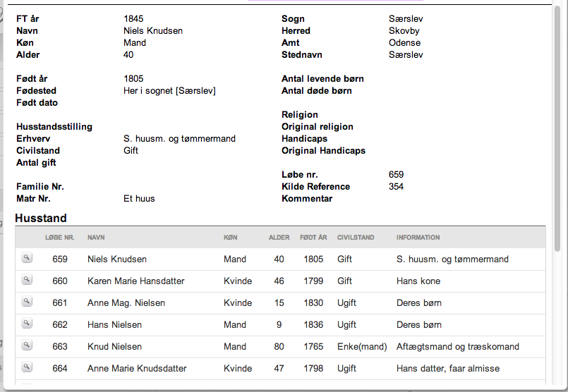The width and height of the screenshot is (568, 392).
Task: Click the Husstand section heading
Action: (x=41, y=219)
